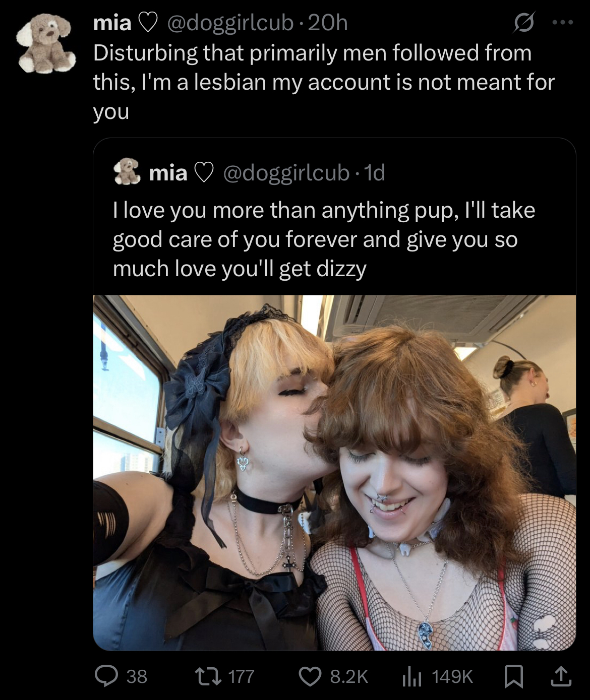Tap the share upload arrow icon

[561, 676]
